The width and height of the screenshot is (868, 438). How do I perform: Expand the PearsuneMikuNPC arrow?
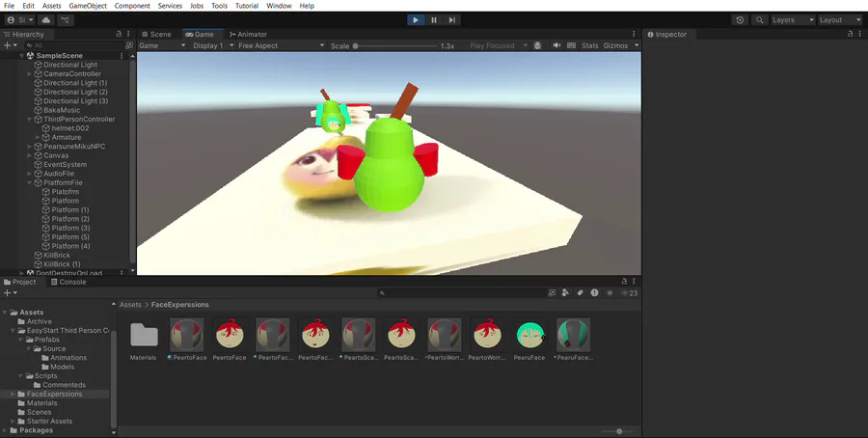pos(30,147)
